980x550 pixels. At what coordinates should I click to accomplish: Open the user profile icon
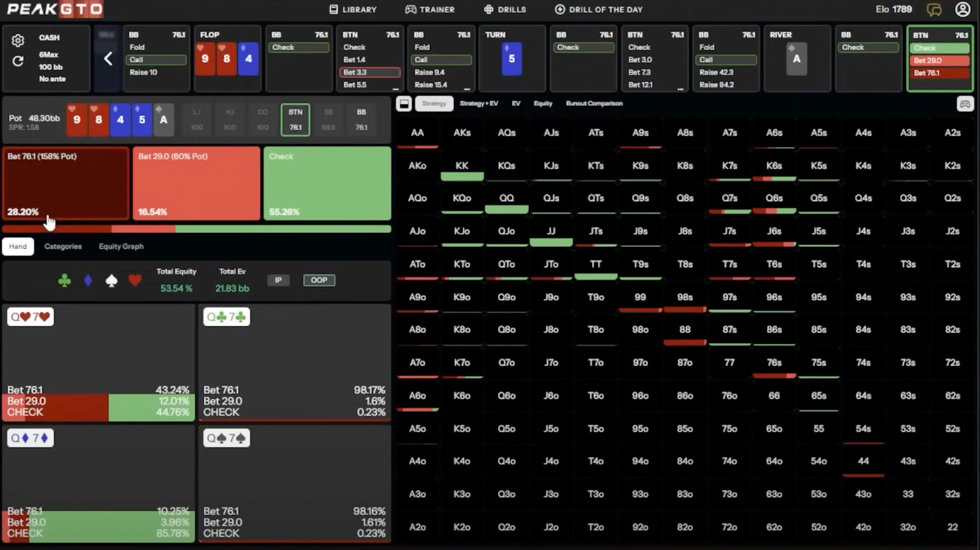click(x=962, y=10)
